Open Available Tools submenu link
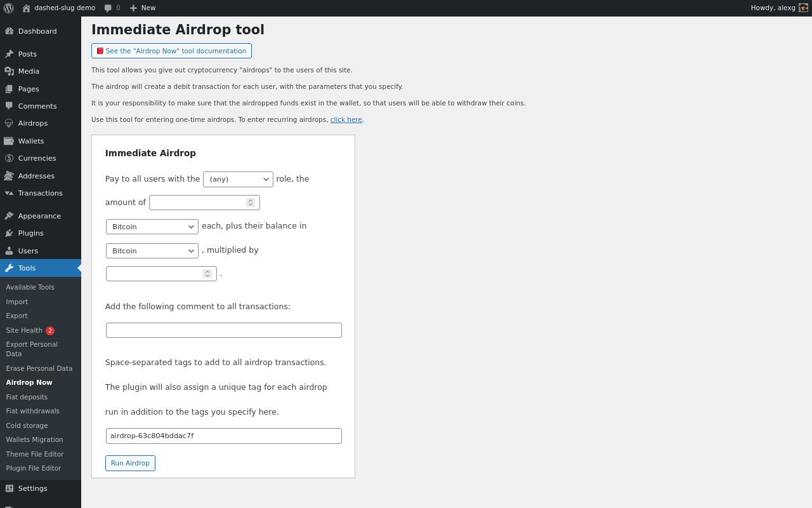Screen dimensions: 812x508 [x=30, y=288]
